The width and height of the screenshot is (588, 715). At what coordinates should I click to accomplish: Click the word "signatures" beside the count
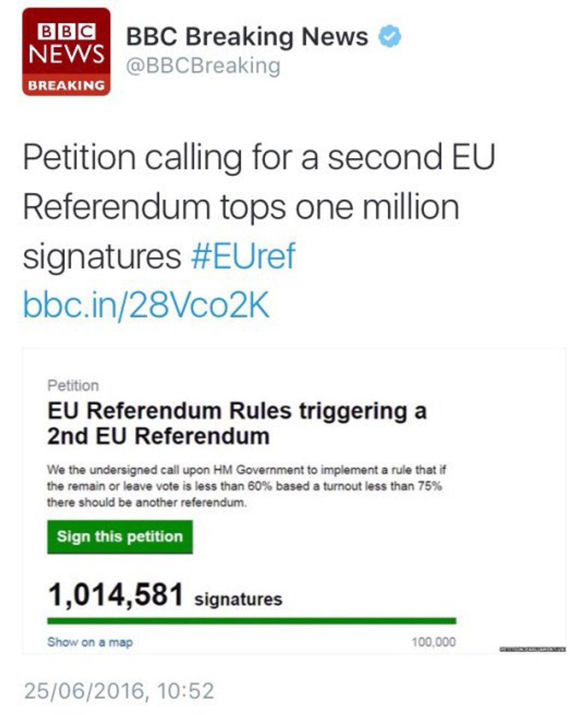[238, 599]
